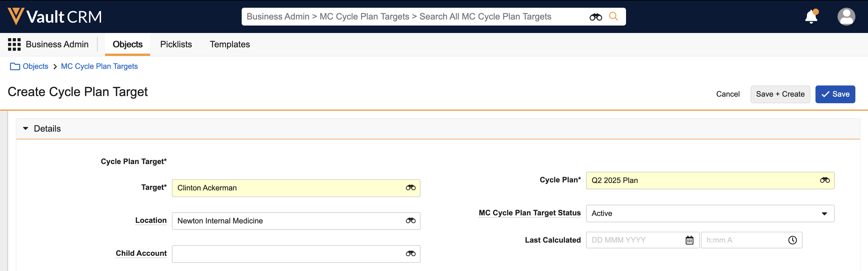The image size is (868, 271).
Task: Expand MC Cycle Plan Target Status dropdown
Action: [824, 214]
